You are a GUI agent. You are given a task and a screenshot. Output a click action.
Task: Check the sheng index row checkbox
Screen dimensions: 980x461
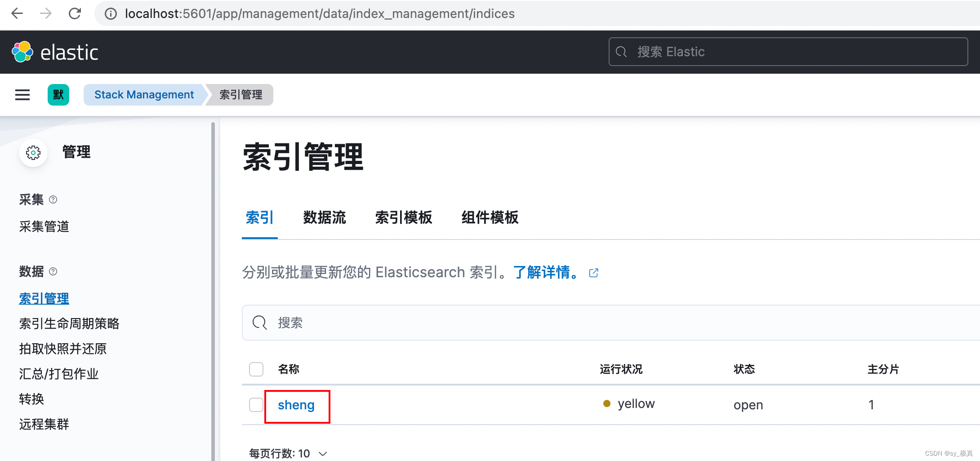tap(256, 405)
